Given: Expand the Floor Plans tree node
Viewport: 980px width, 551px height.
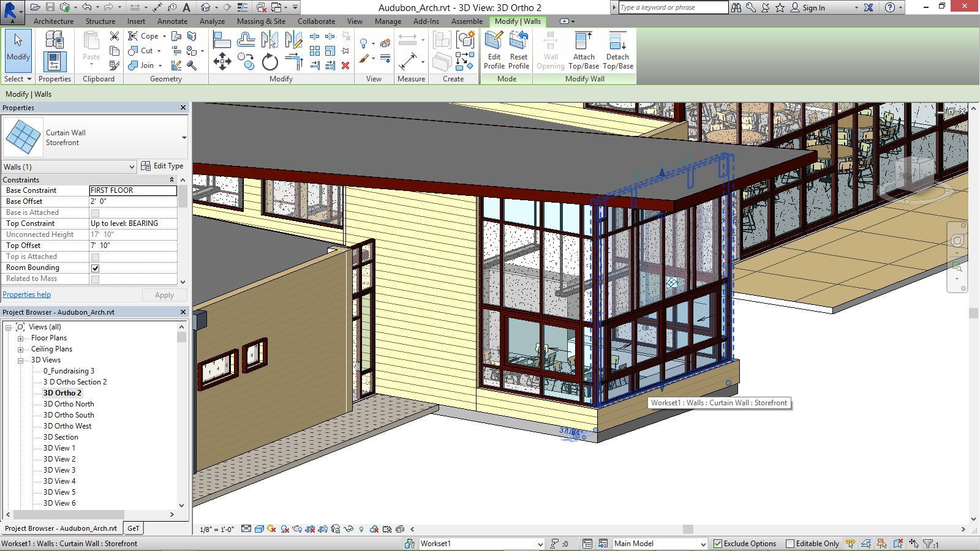Looking at the screenshot, I should pyautogui.click(x=20, y=339).
